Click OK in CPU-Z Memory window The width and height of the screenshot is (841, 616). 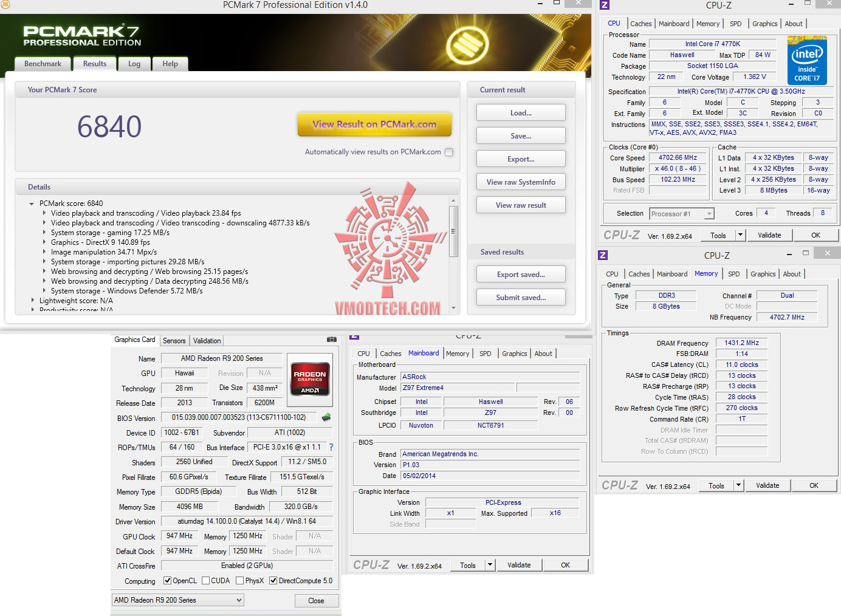(x=814, y=485)
